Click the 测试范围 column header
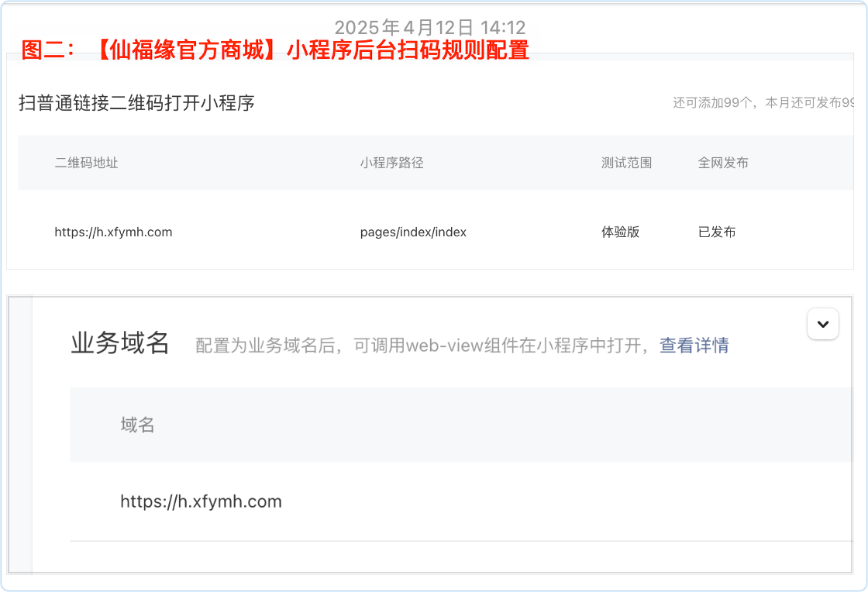 coord(627,163)
